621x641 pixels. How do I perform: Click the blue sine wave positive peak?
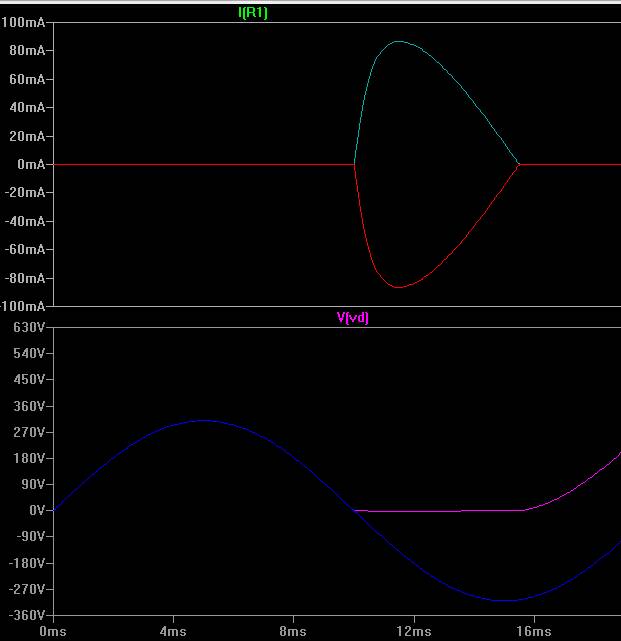[203, 420]
